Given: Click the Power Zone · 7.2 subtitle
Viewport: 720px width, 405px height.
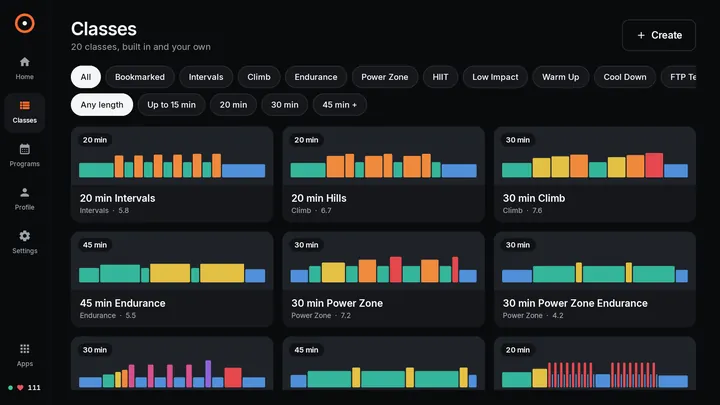Looking at the screenshot, I should 321,315.
